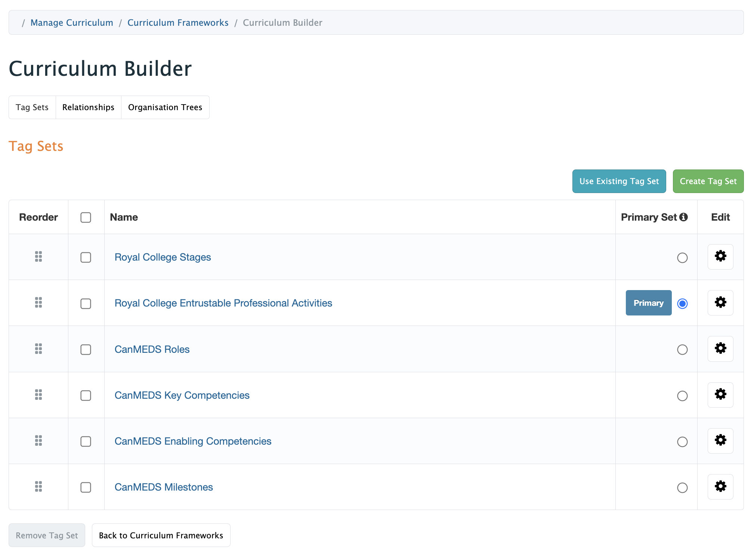This screenshot has height=560, width=754.
Task: Click drag handle for CanMEDS Milestones row
Action: 38,486
